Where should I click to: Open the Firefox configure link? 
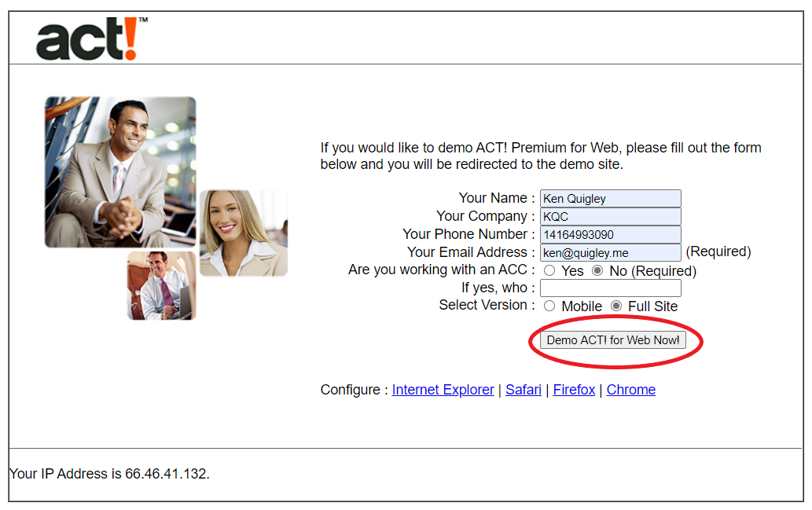(574, 389)
